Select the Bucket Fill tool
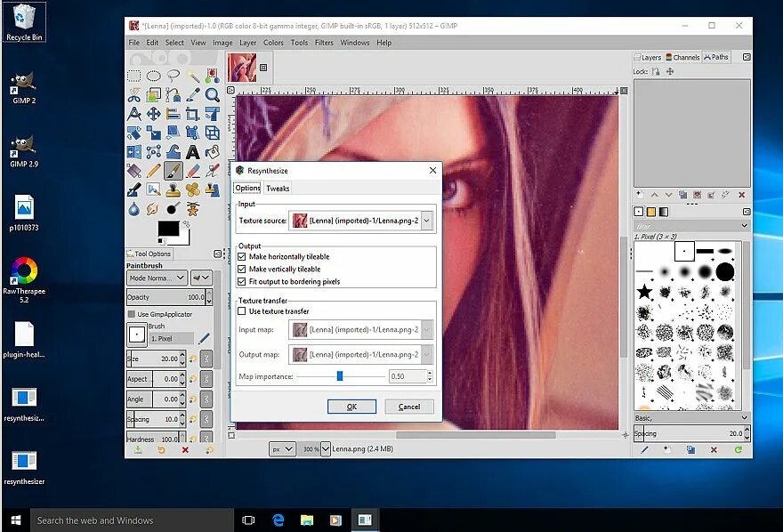Screen dimensions: 783x532 (x=213, y=152)
